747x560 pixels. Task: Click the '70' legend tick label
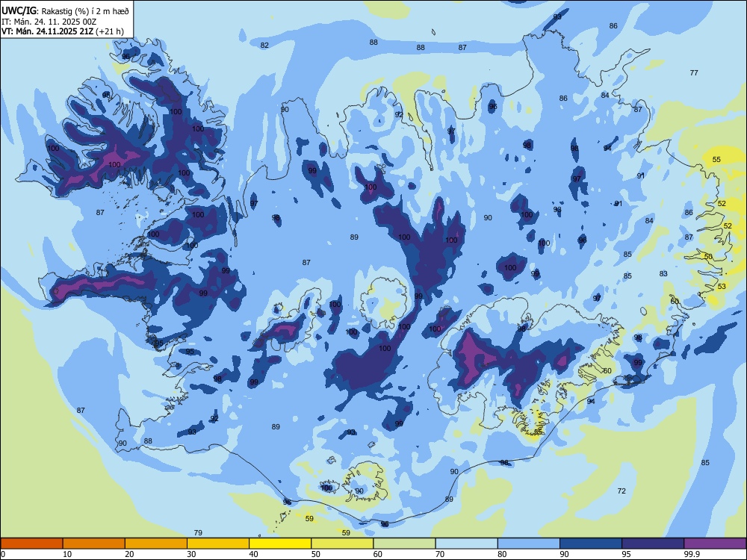click(x=440, y=554)
